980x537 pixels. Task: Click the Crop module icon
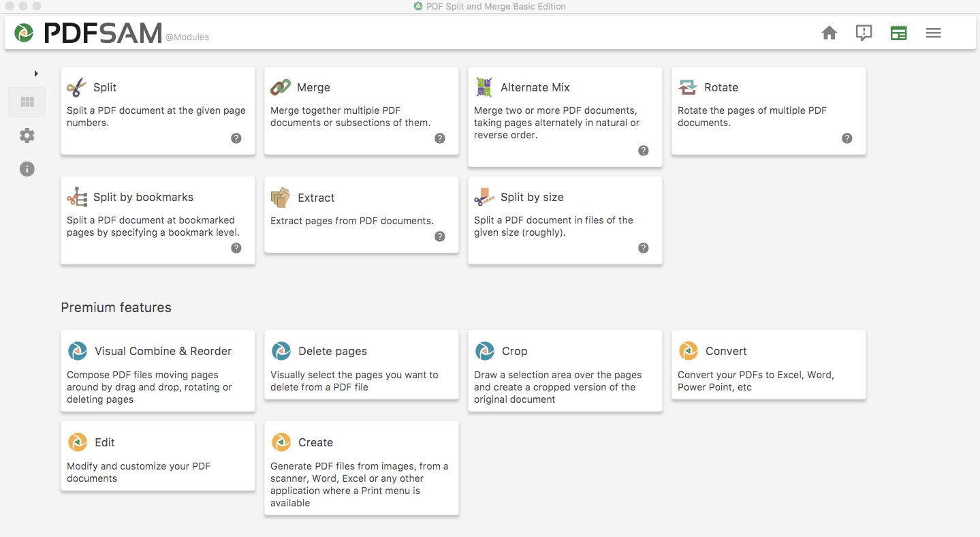(485, 351)
